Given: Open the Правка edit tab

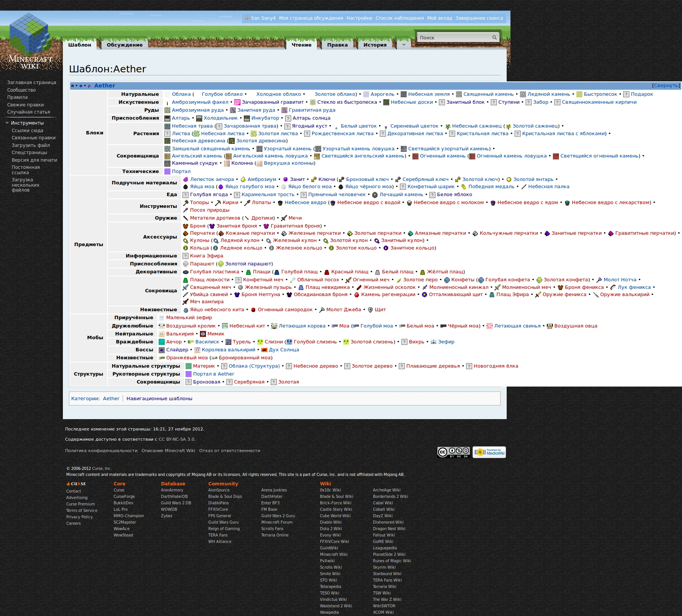Looking at the screenshot, I should coord(337,45).
